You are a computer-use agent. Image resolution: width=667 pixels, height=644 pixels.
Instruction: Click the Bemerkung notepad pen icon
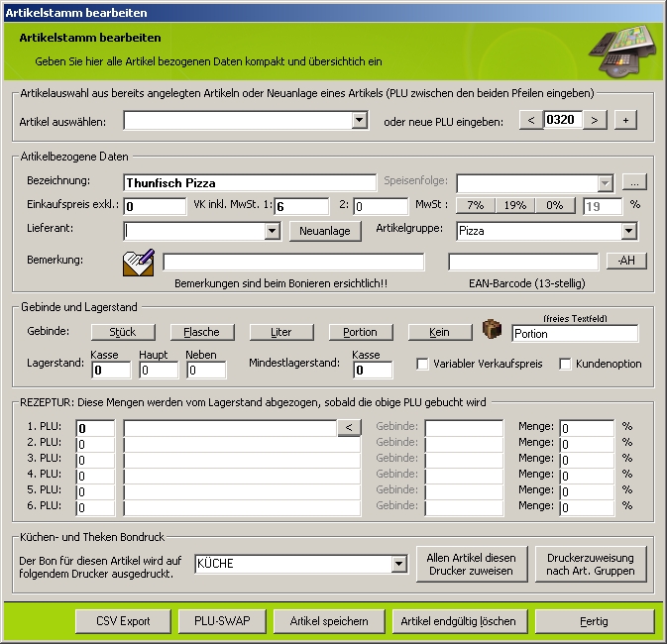pos(139,263)
